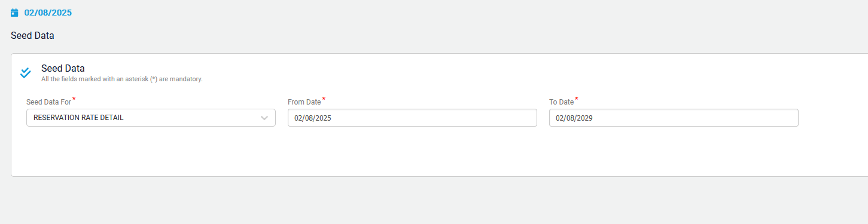
Task: Click the mandatory fields note text
Action: (122, 79)
